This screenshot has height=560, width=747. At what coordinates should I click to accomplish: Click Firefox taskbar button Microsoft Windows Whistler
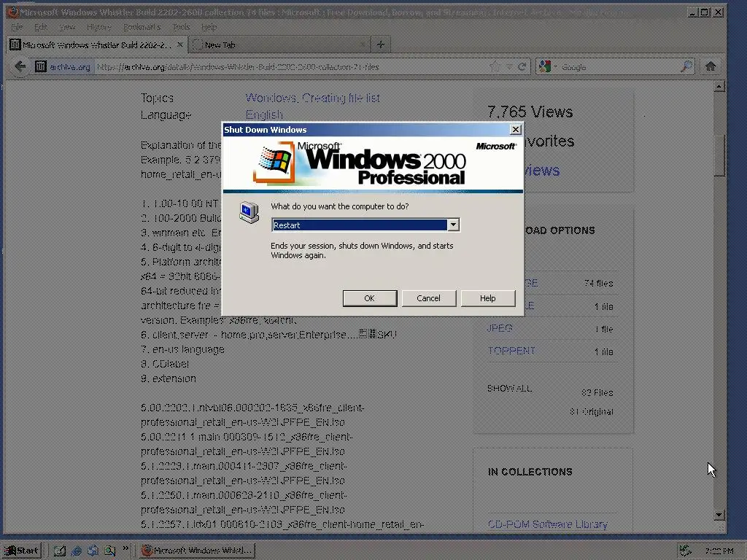tap(198, 551)
